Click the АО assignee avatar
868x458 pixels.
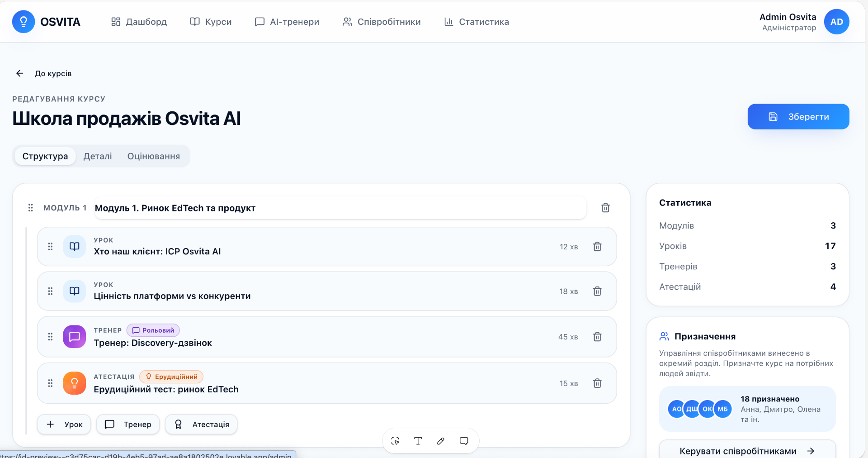676,409
